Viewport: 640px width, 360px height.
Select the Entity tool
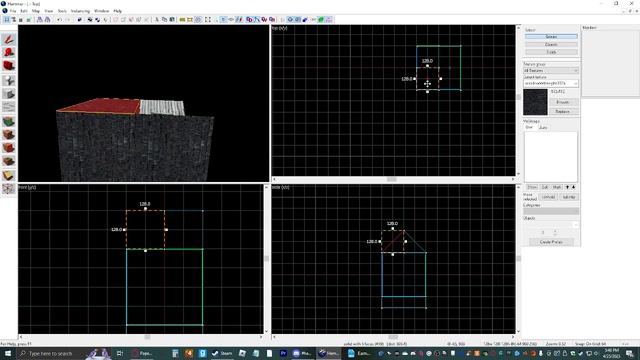[9, 80]
